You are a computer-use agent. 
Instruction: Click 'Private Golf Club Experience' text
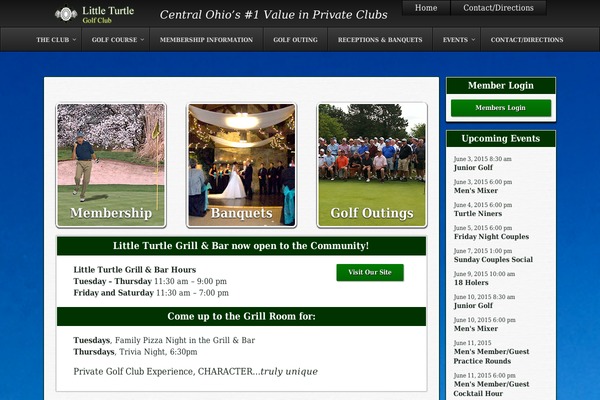tap(196, 372)
